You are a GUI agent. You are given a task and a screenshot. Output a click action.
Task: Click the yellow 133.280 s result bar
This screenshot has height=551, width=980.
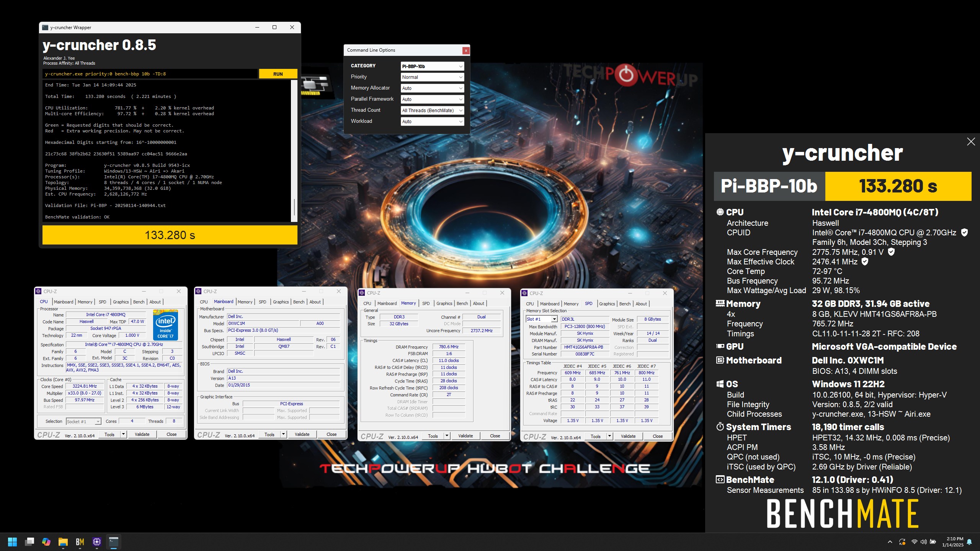coord(170,235)
